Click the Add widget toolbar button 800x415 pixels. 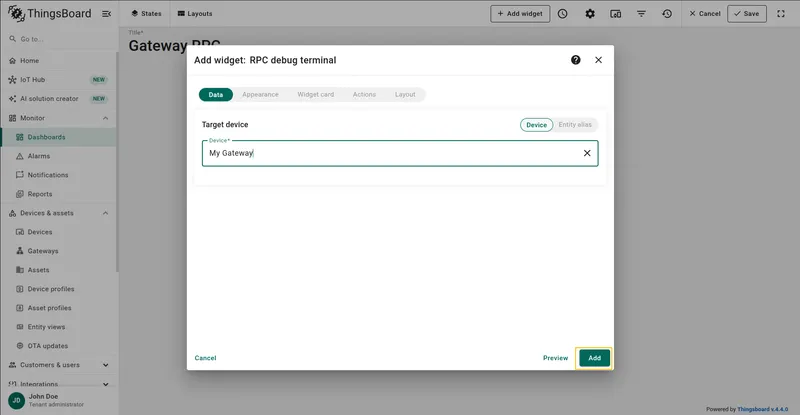(520, 14)
